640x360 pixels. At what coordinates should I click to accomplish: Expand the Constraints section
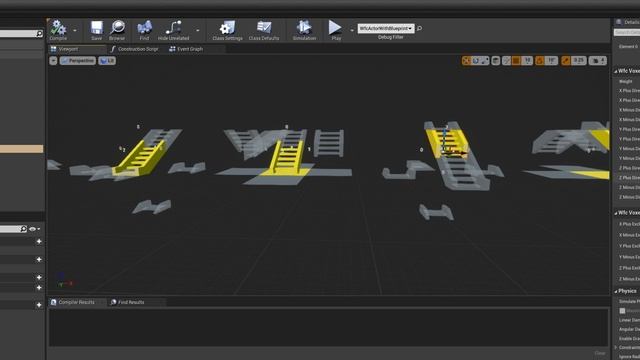click(x=616, y=347)
